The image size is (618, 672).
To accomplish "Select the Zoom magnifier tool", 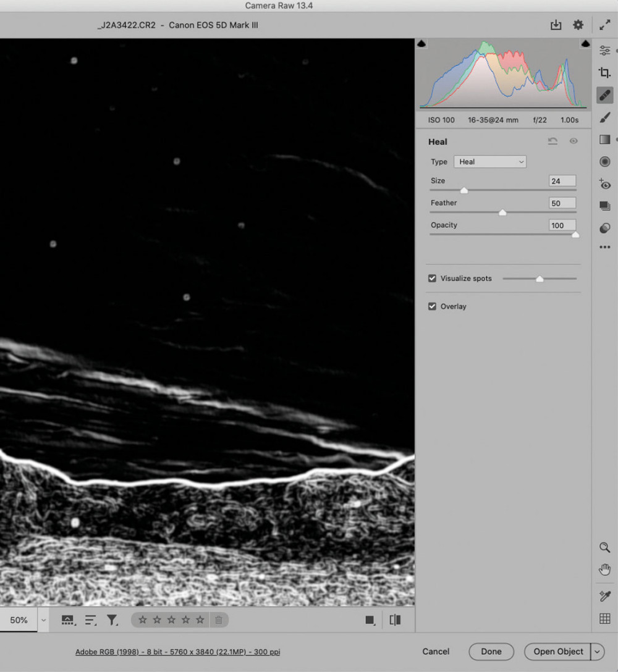I will click(604, 547).
